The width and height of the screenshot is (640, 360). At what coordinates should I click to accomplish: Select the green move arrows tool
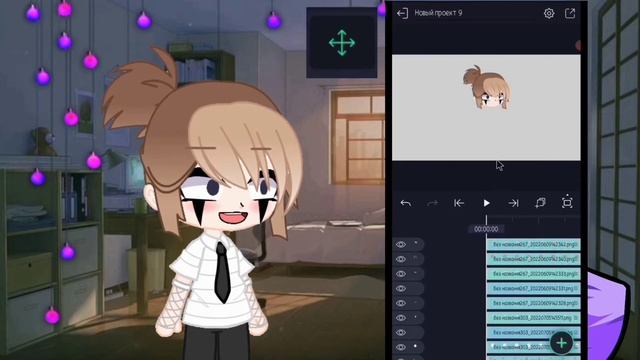tap(342, 42)
